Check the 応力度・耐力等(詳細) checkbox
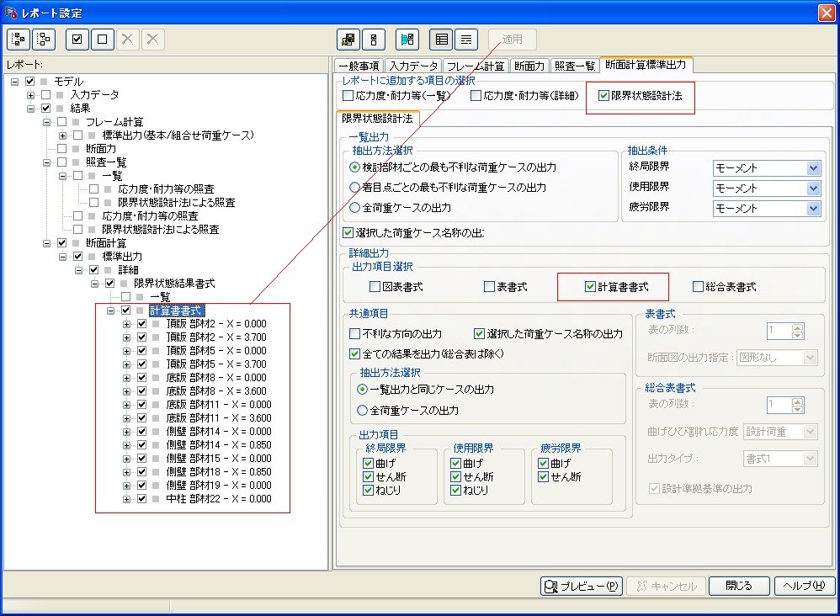The width and height of the screenshot is (840, 616). click(476, 96)
